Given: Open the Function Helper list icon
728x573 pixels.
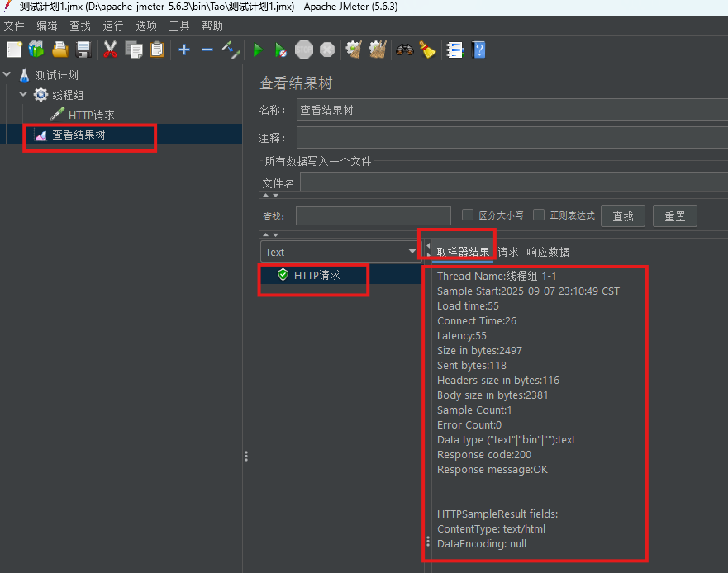Looking at the screenshot, I should [454, 50].
